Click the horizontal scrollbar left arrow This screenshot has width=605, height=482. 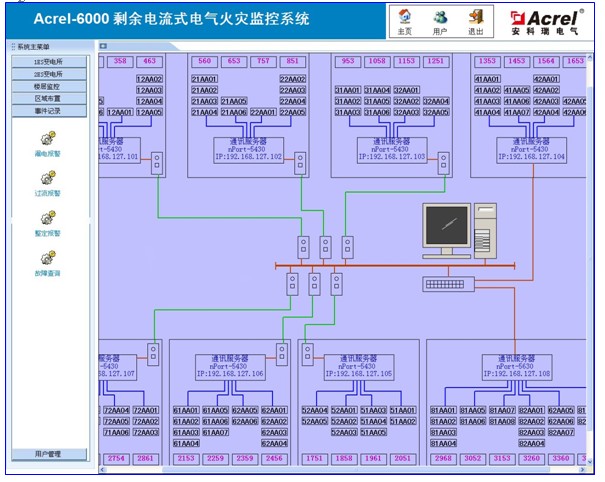coord(103,470)
